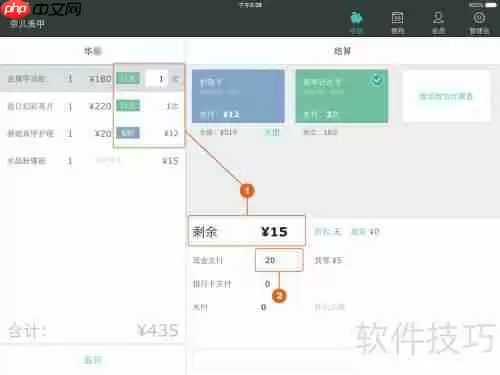Click the white card with green link text
The height and width of the screenshot is (375, 500).
point(446,96)
